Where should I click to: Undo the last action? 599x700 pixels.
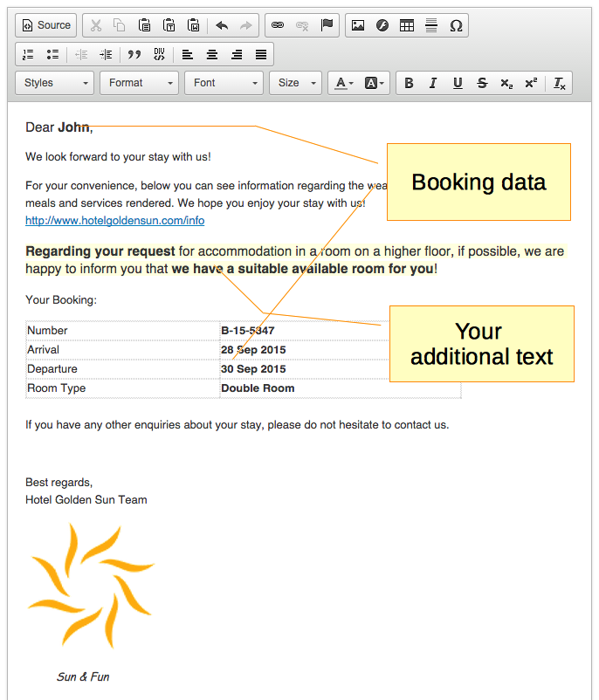click(222, 25)
